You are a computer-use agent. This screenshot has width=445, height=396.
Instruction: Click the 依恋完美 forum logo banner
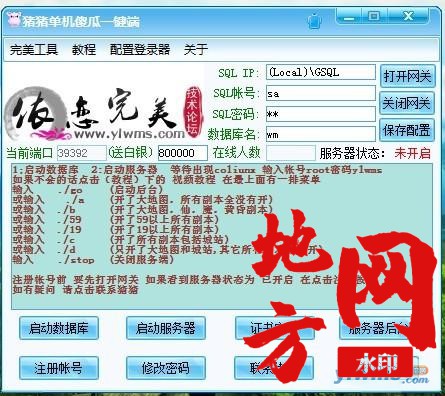point(104,113)
